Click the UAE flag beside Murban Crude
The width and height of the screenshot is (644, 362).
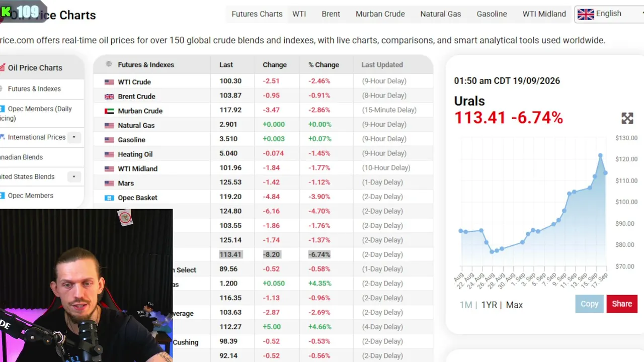(109, 111)
